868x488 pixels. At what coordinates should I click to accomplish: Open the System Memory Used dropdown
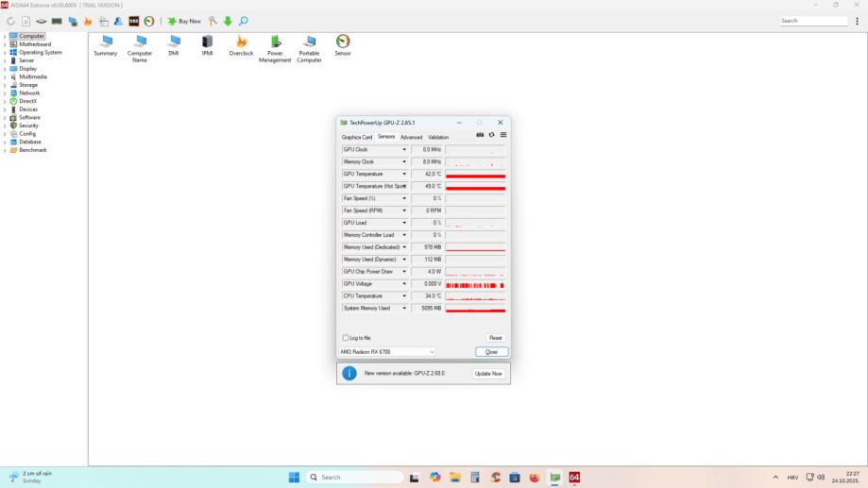(x=404, y=308)
